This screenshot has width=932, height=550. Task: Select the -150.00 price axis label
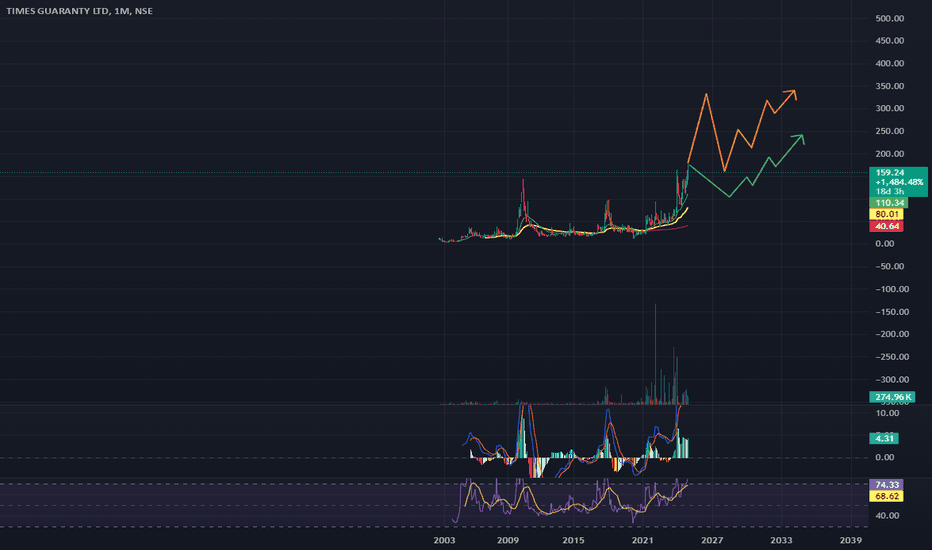(892, 312)
